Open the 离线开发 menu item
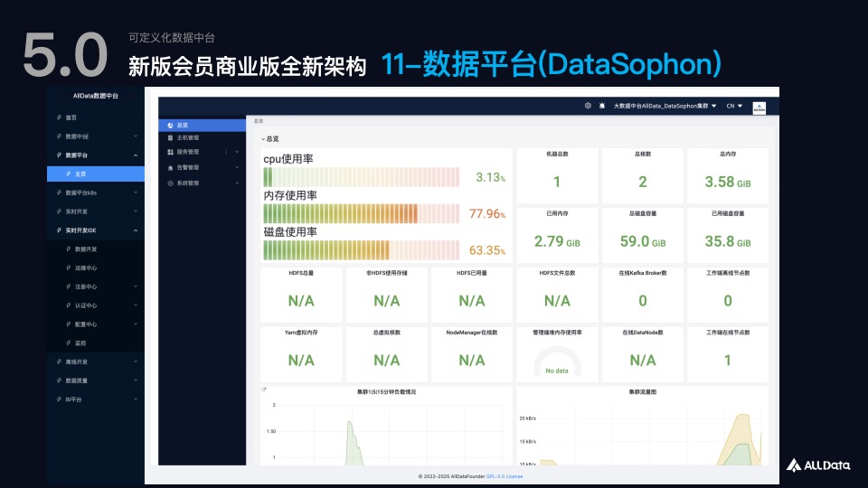The height and width of the screenshot is (488, 868). click(96, 361)
